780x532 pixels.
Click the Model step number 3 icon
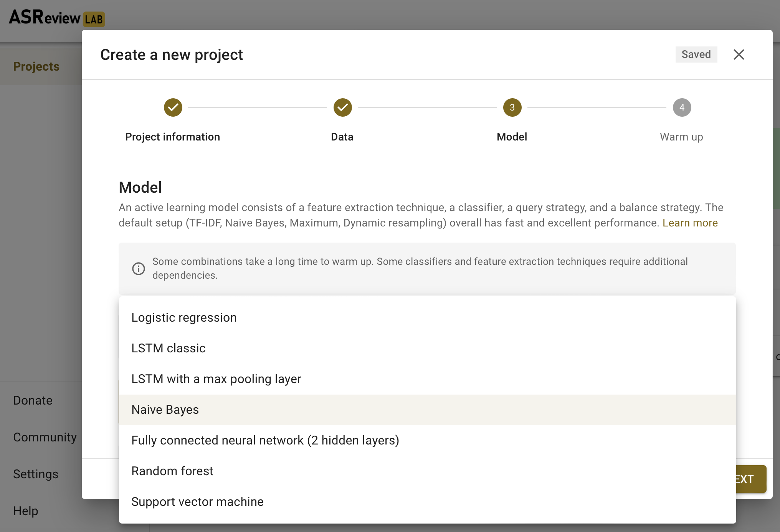pyautogui.click(x=512, y=107)
